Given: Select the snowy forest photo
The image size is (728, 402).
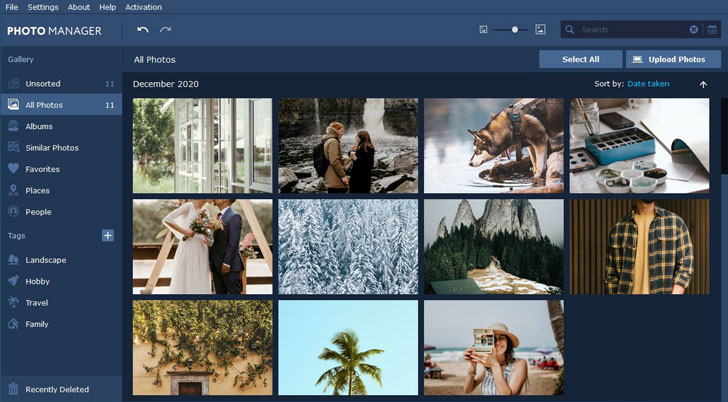Looking at the screenshot, I should [x=348, y=246].
